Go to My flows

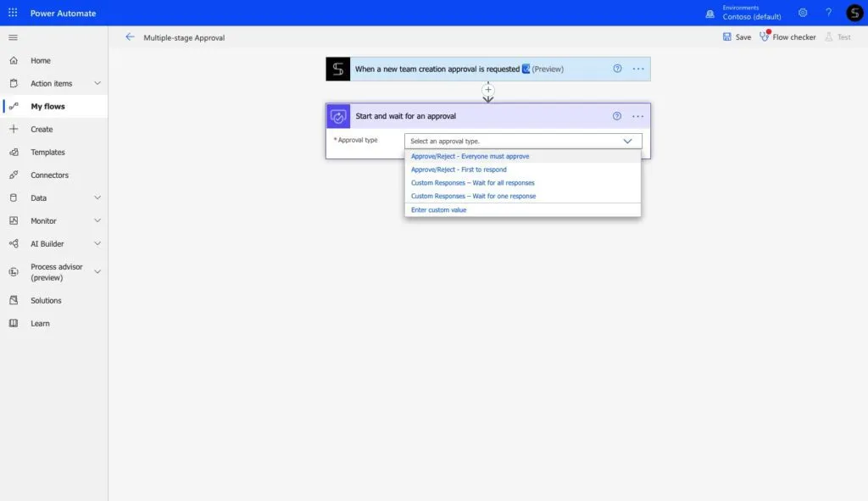coord(47,106)
